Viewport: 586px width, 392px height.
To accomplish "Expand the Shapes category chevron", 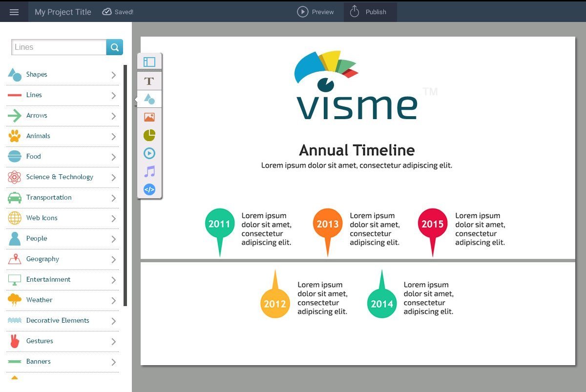I will (113, 75).
